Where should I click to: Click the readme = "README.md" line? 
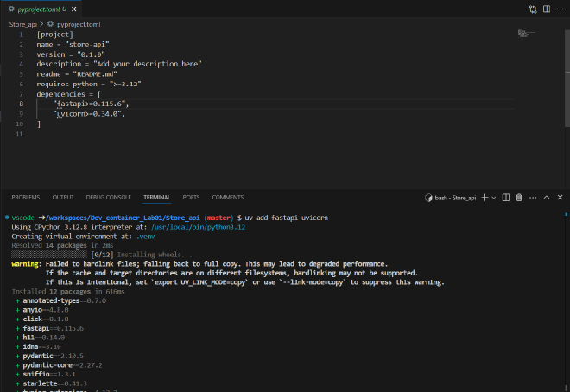point(77,74)
